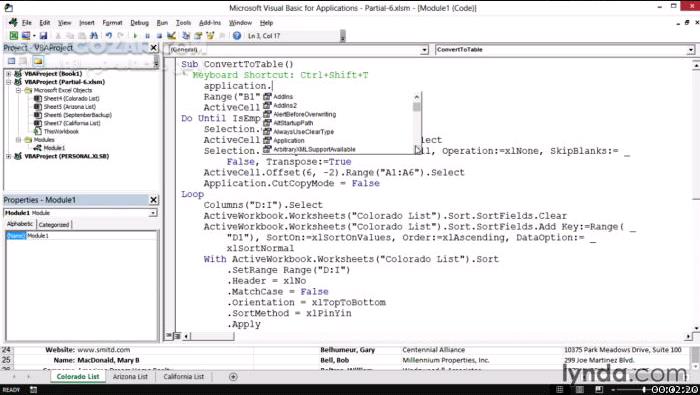The image size is (700, 395).
Task: Open Find using the binoculars icon
Action: (x=94, y=36)
